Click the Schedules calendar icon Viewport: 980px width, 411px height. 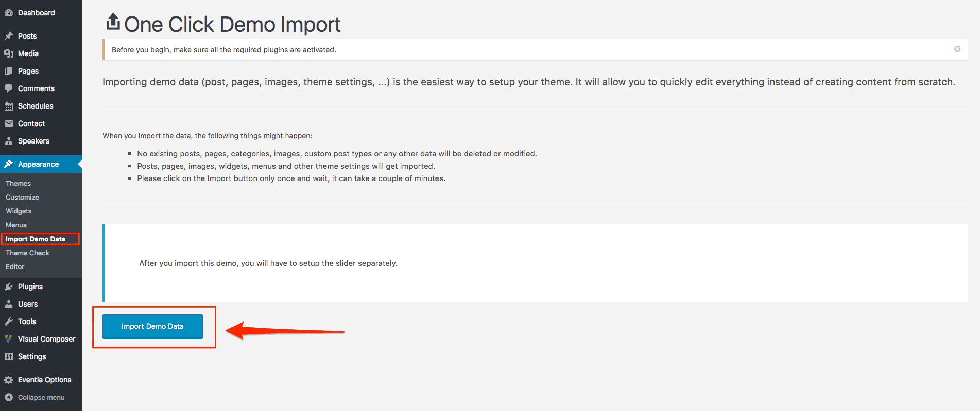[x=9, y=106]
